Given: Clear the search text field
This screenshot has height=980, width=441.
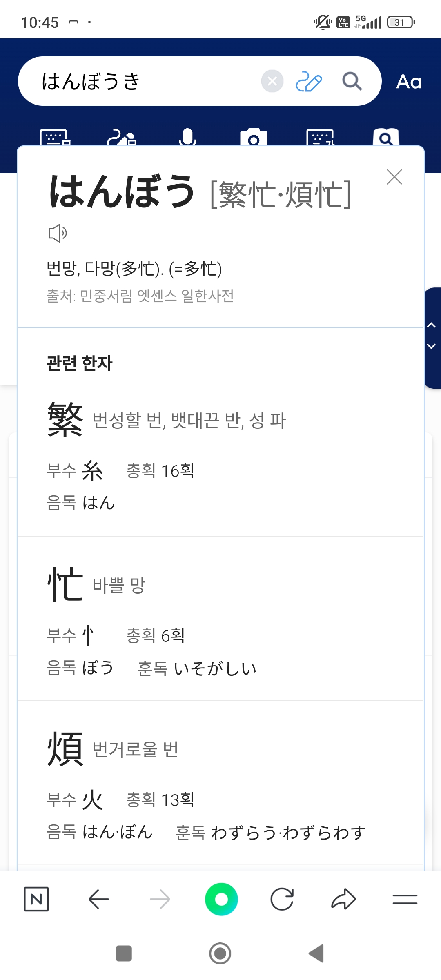Looking at the screenshot, I should click(272, 81).
